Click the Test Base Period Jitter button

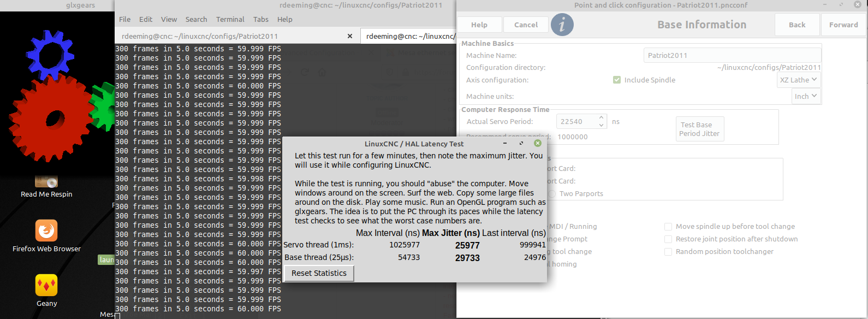pos(699,129)
